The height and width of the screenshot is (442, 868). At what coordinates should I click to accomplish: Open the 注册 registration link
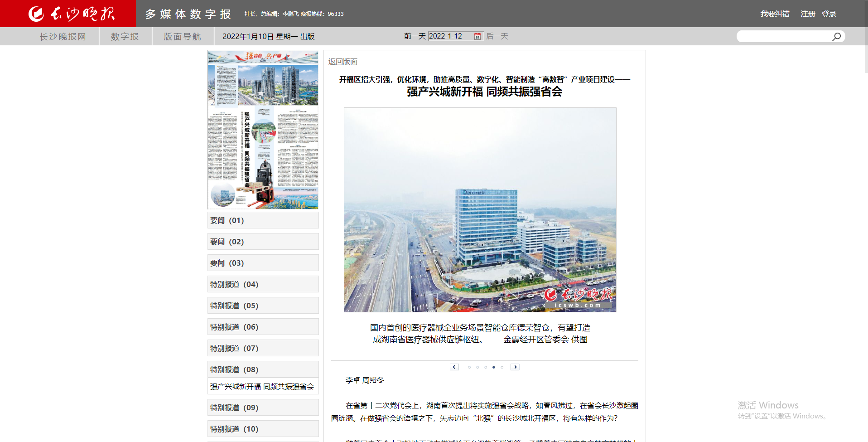(807, 14)
